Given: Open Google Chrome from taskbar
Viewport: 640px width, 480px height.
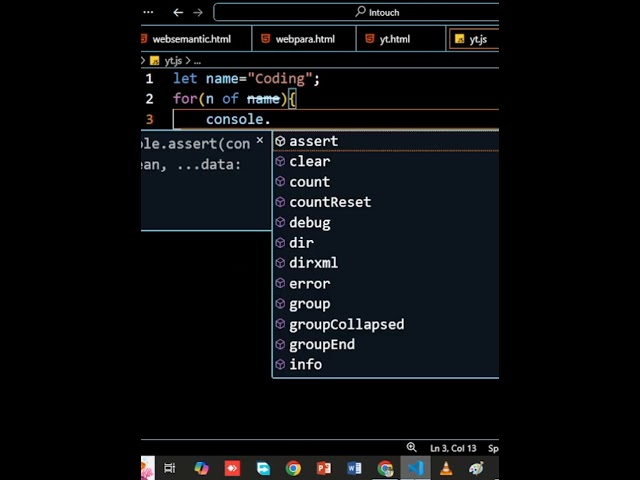Looking at the screenshot, I should click(x=293, y=468).
